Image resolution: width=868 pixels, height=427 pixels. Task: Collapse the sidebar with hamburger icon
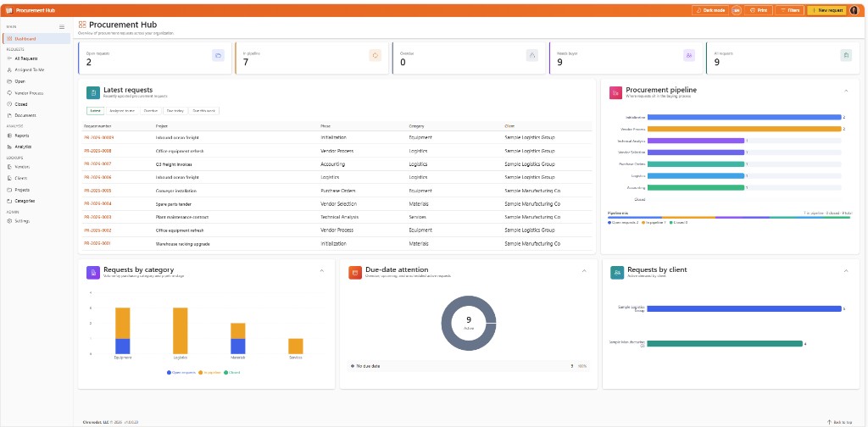pyautogui.click(x=62, y=26)
